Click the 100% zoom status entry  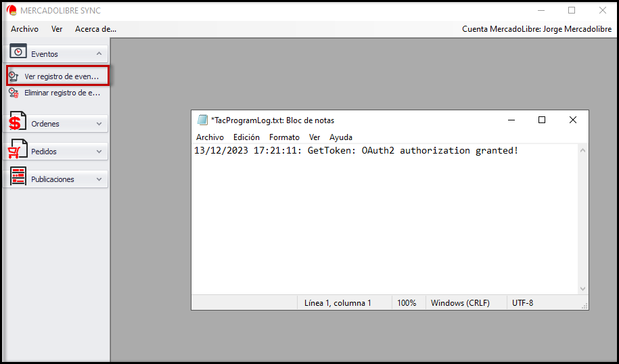tap(407, 303)
